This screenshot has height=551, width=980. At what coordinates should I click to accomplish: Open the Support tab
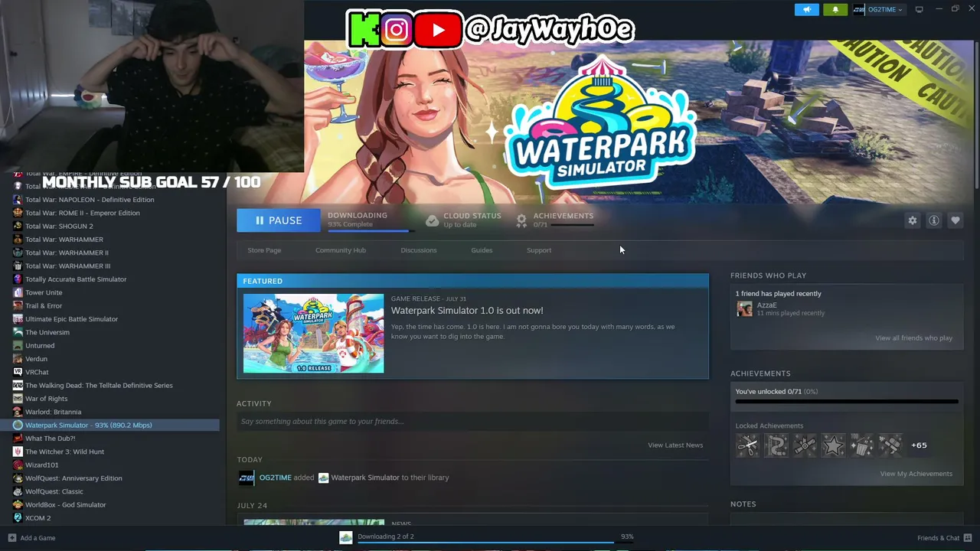point(539,250)
